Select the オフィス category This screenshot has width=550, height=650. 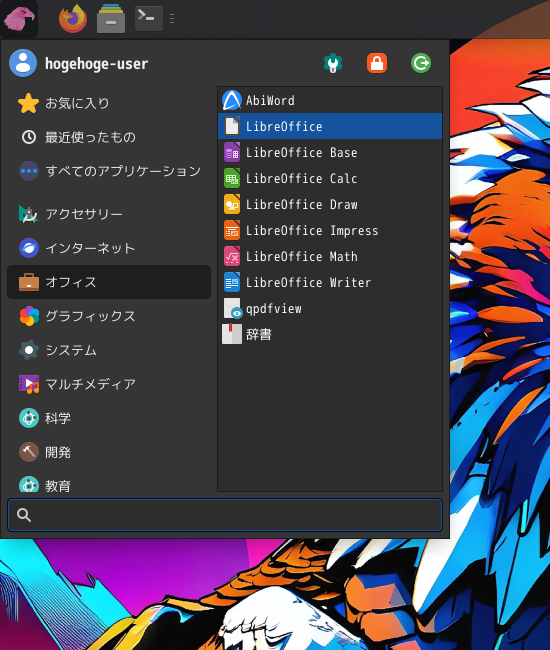click(x=109, y=282)
